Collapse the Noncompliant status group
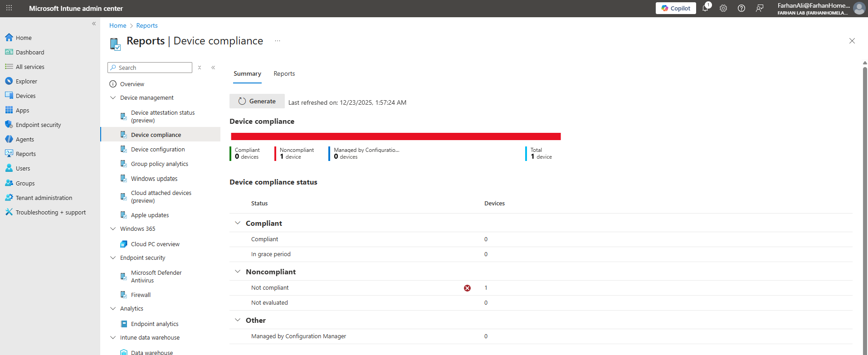868x355 pixels. click(x=237, y=272)
